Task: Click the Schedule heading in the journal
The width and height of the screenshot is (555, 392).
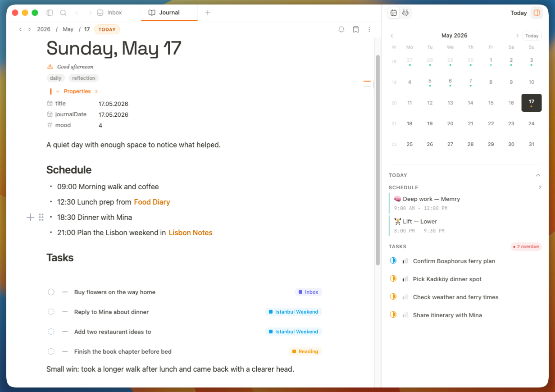Action: pyautogui.click(x=69, y=170)
